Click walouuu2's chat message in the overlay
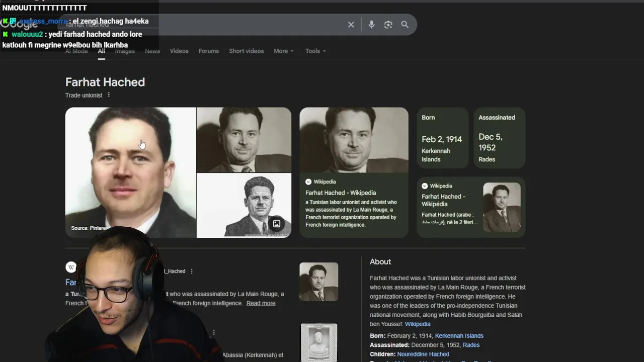This screenshot has width=644, height=362. (72, 40)
